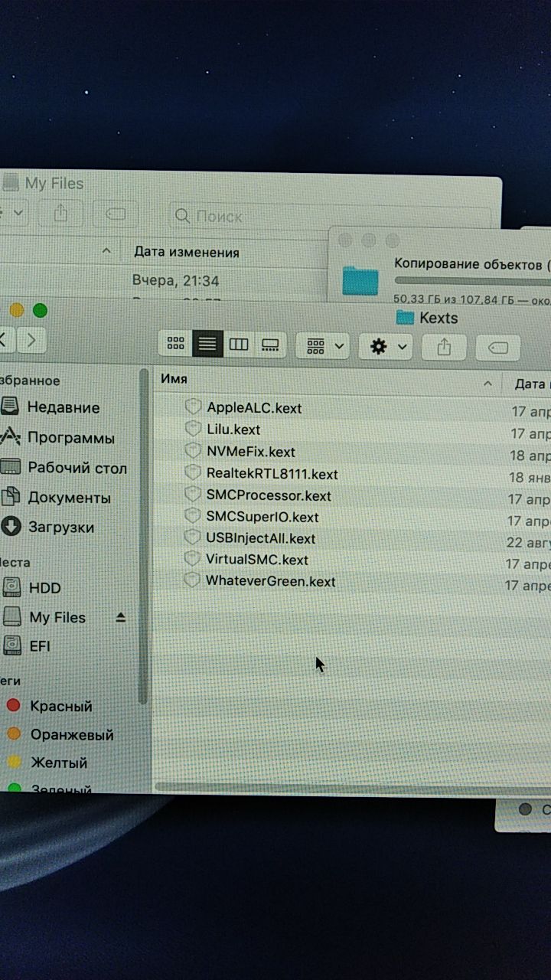
Task: Select the HDD volume in sidebar
Action: point(31,588)
